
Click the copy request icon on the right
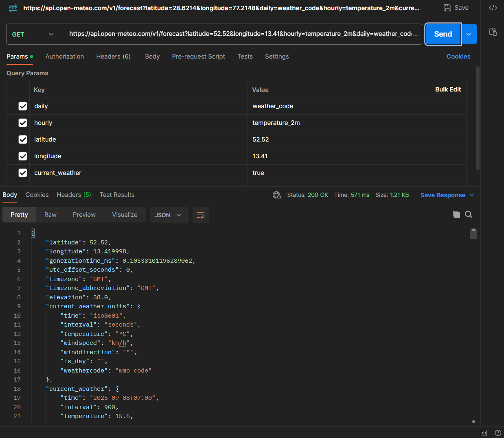pyautogui.click(x=493, y=32)
